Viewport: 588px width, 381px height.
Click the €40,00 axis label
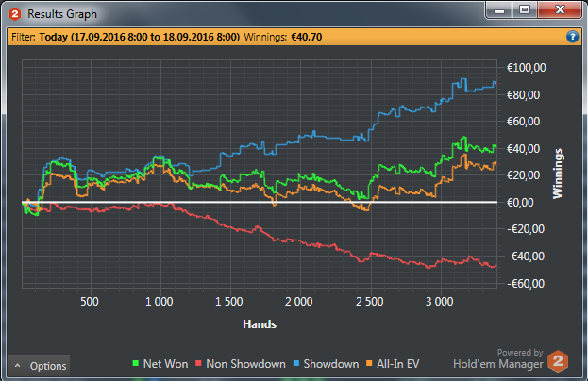pos(523,149)
